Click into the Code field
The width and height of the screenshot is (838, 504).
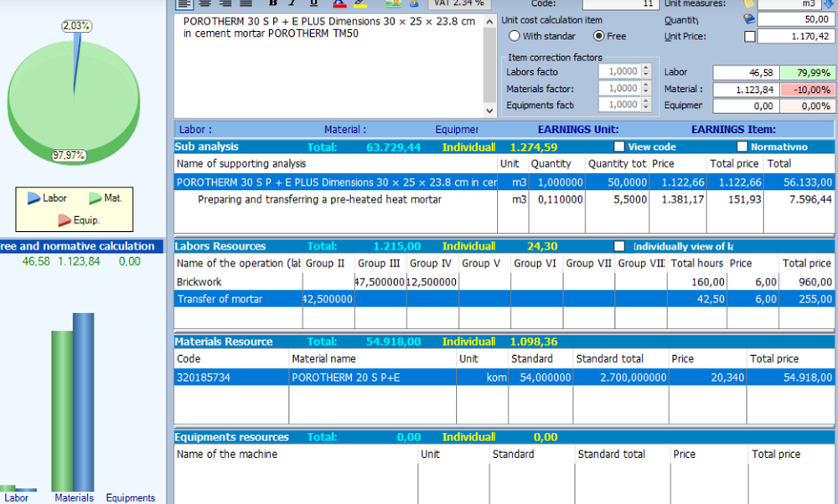(x=620, y=3)
